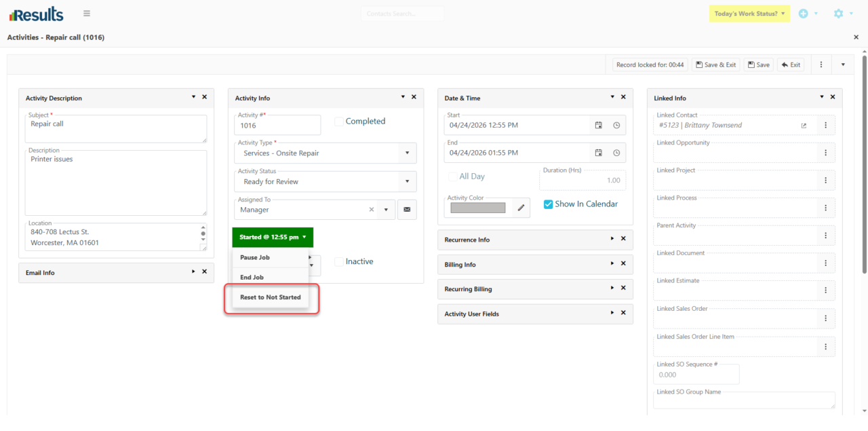Click the Results logo
Image resolution: width=868 pixels, height=431 pixels.
click(x=36, y=14)
